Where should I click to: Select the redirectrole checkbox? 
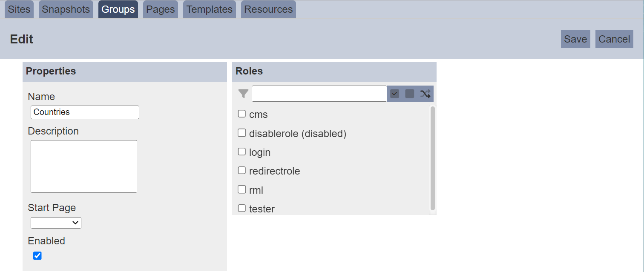[242, 170]
